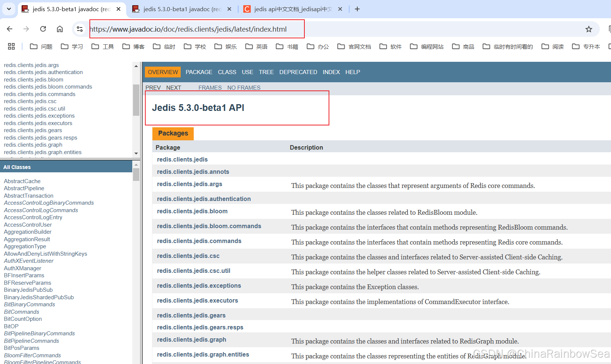This screenshot has width=611, height=364.
Task: Open the browser home page
Action: pos(60,29)
